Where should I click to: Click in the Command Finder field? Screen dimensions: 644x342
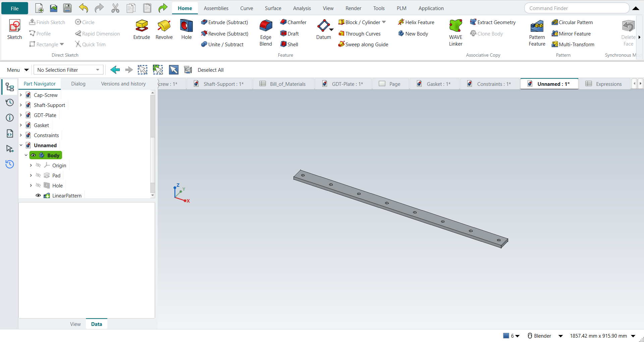tap(577, 8)
